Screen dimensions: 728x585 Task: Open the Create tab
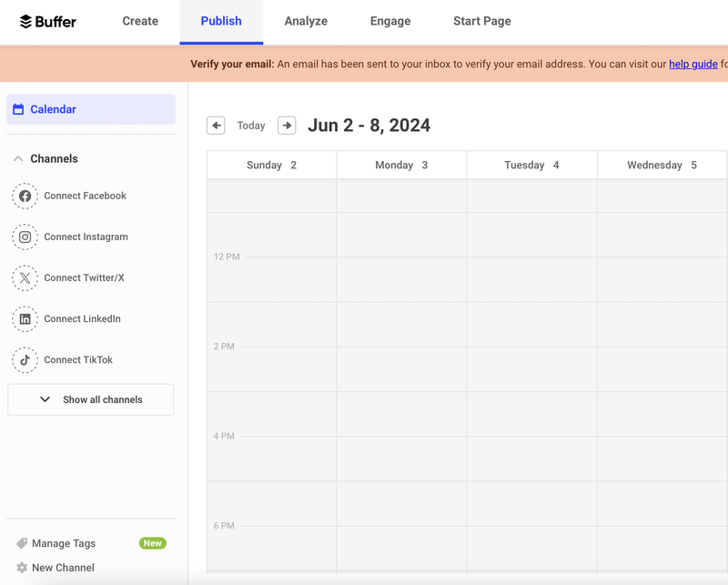pyautogui.click(x=140, y=21)
